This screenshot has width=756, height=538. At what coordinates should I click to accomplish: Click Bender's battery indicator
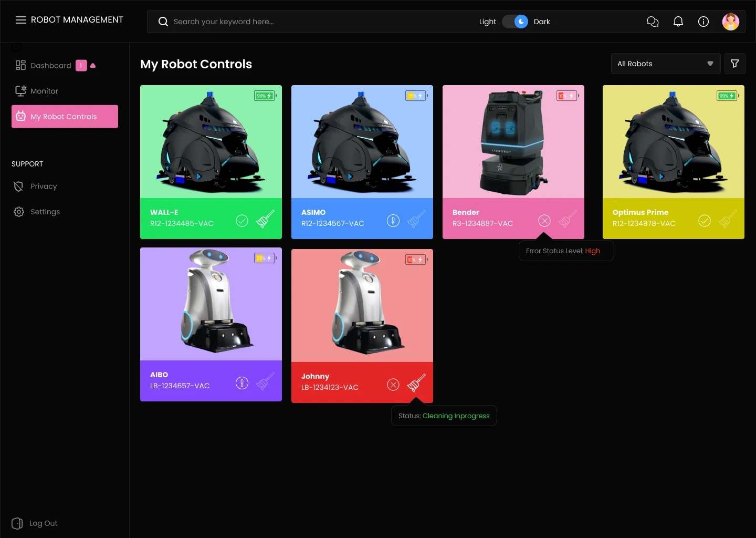568,96
